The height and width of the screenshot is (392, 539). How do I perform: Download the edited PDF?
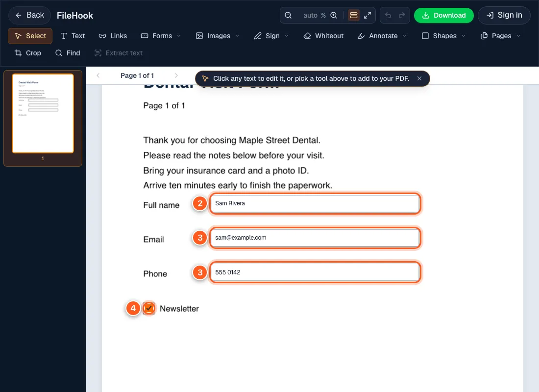tap(444, 15)
